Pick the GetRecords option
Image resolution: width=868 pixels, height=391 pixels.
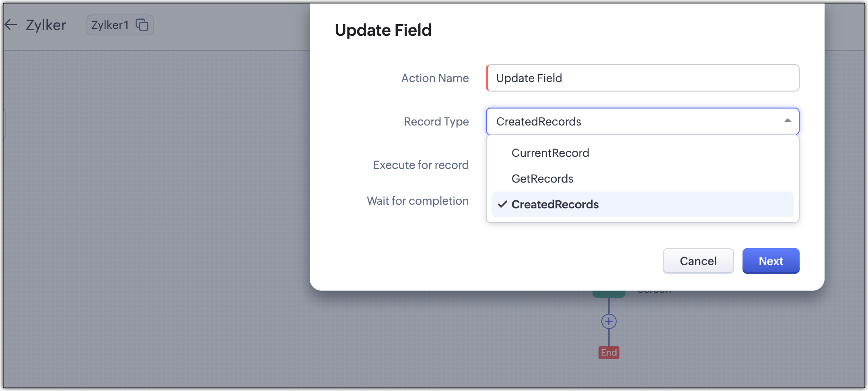tap(542, 179)
